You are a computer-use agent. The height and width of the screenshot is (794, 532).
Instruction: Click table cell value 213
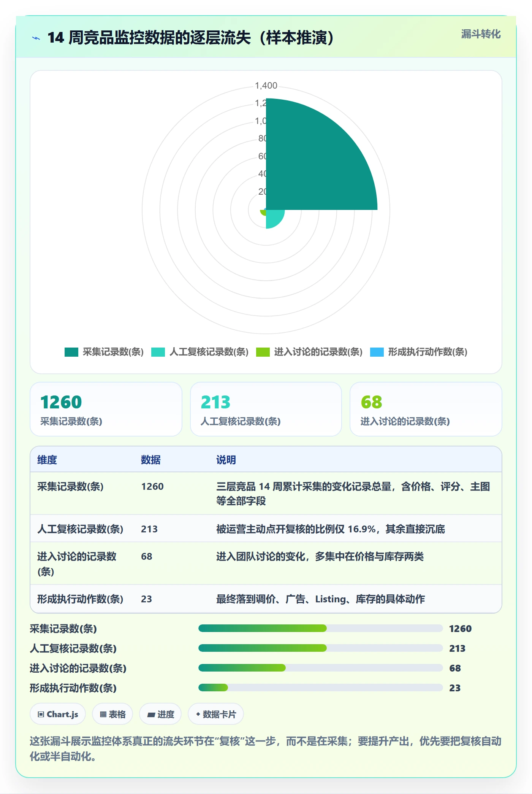(149, 529)
